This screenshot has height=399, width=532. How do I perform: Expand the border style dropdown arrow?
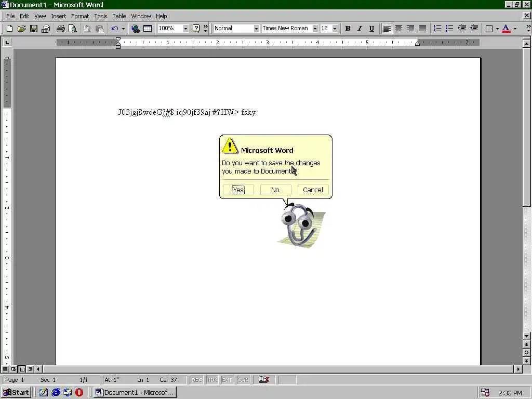click(x=497, y=29)
